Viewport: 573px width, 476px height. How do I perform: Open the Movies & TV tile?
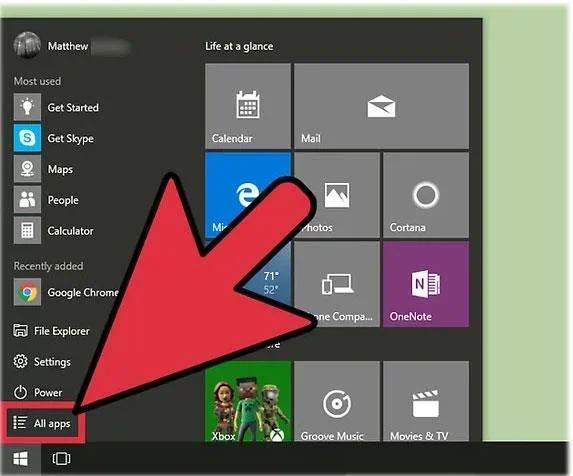[x=426, y=401]
